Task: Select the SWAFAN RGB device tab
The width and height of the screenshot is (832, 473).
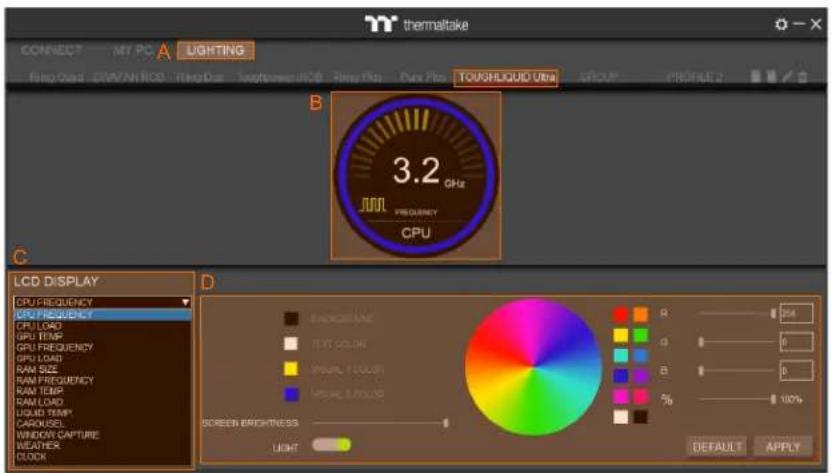Action: click(x=128, y=78)
